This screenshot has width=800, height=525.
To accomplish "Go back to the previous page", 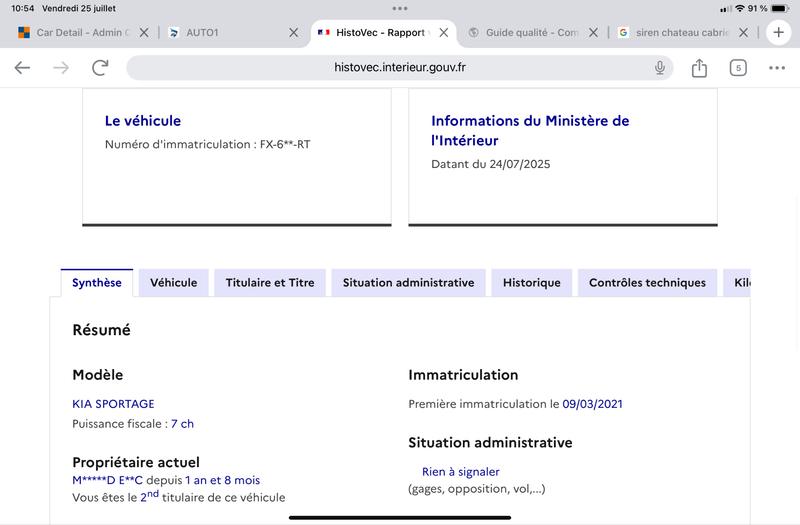I will (22, 67).
